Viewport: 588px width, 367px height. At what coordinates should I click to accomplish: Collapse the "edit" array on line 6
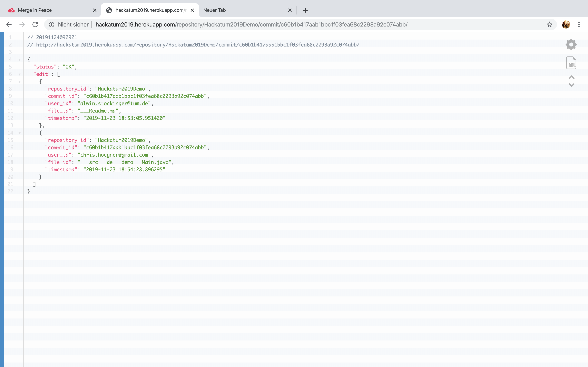[19, 74]
